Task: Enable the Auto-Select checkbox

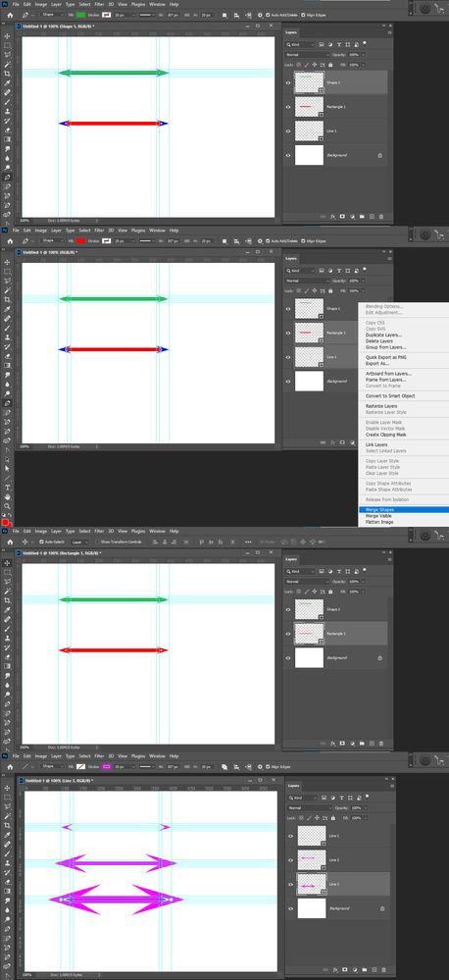Action: pos(41,542)
